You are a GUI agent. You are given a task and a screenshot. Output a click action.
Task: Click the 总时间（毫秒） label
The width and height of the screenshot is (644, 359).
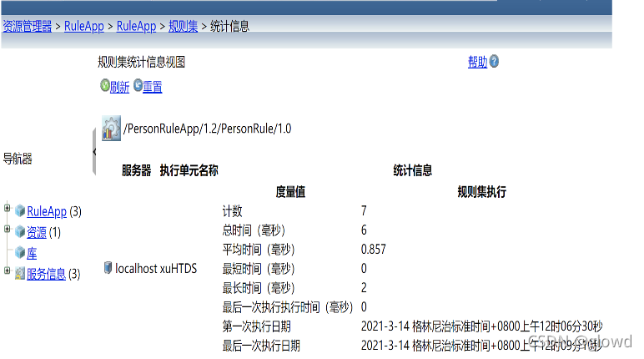[254, 230]
